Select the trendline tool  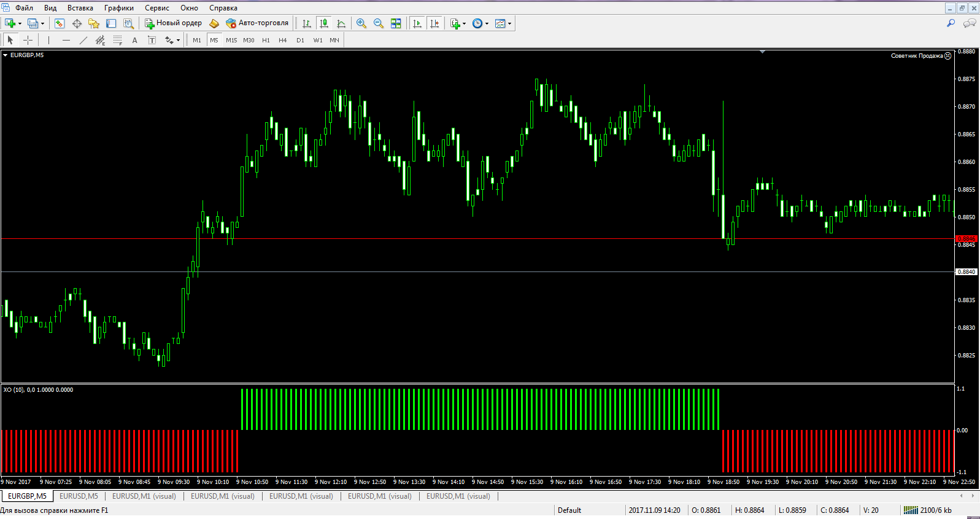coord(83,40)
